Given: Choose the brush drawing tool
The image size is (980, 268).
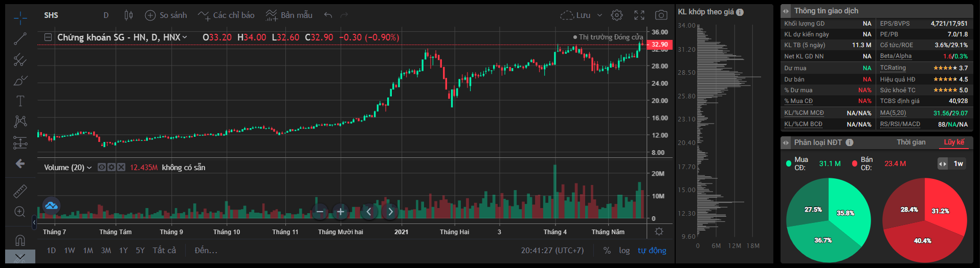Looking at the screenshot, I should (x=20, y=80).
